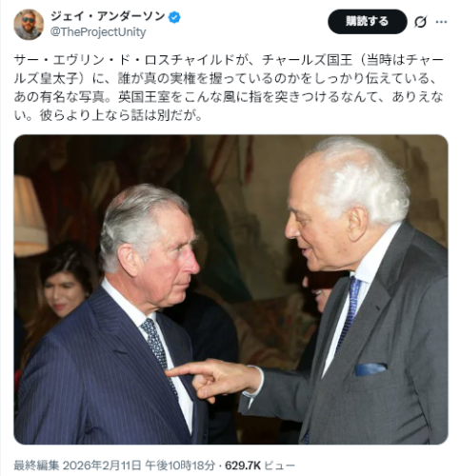Screen dimensions: 460x476
Task: Open the author's profile avatar
Action: [29, 25]
